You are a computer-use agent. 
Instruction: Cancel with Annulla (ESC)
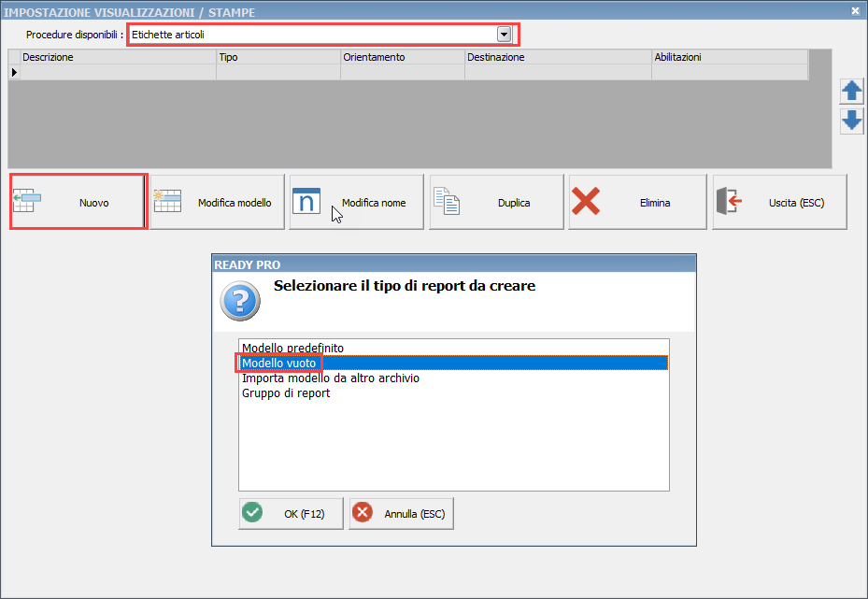pyautogui.click(x=402, y=513)
